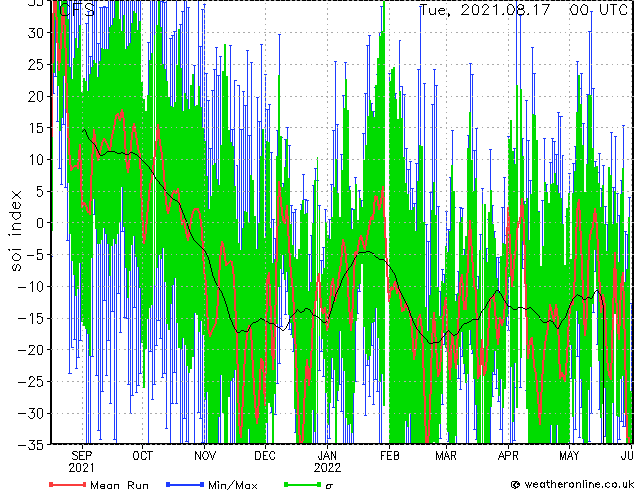Click the MAY x-axis month label
634x490 pixels.
pos(569,456)
